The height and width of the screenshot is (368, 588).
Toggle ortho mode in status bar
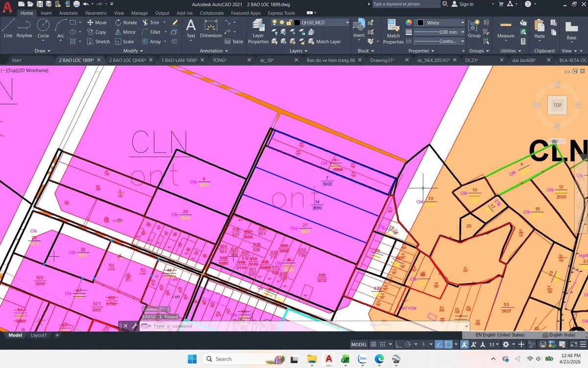click(x=399, y=344)
